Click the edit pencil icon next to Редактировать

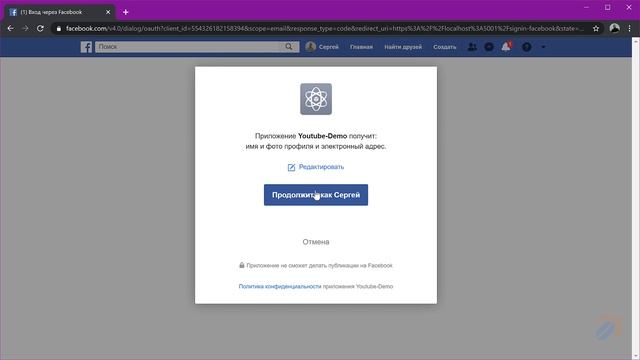click(x=291, y=167)
